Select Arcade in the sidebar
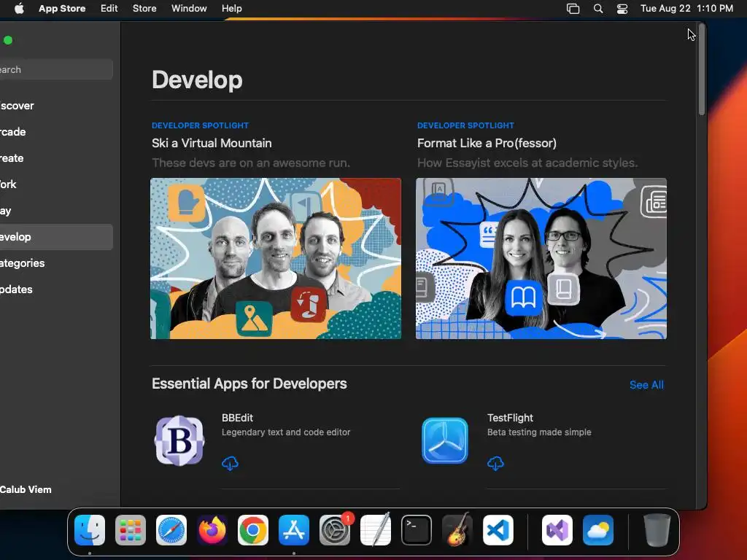 (56, 132)
